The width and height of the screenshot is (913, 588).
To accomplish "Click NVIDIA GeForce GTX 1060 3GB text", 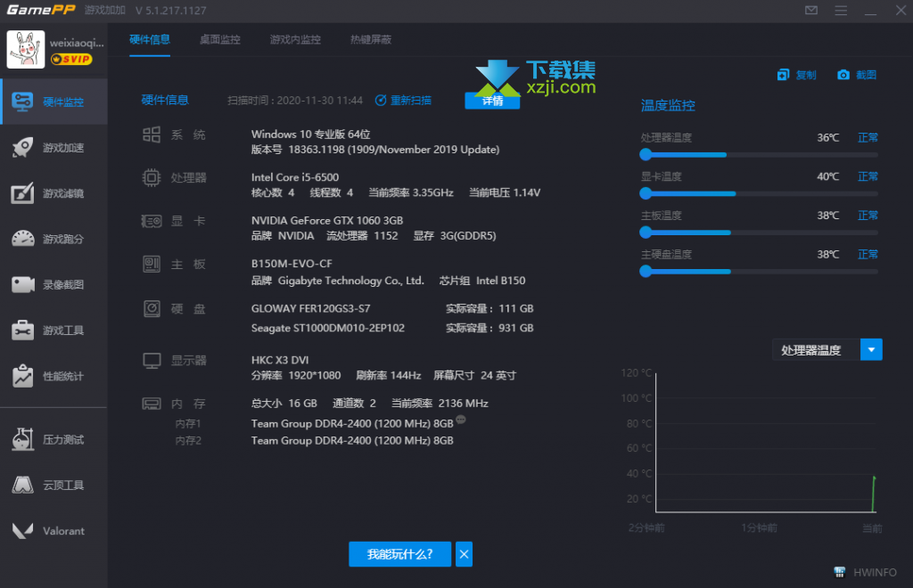I will [x=327, y=220].
